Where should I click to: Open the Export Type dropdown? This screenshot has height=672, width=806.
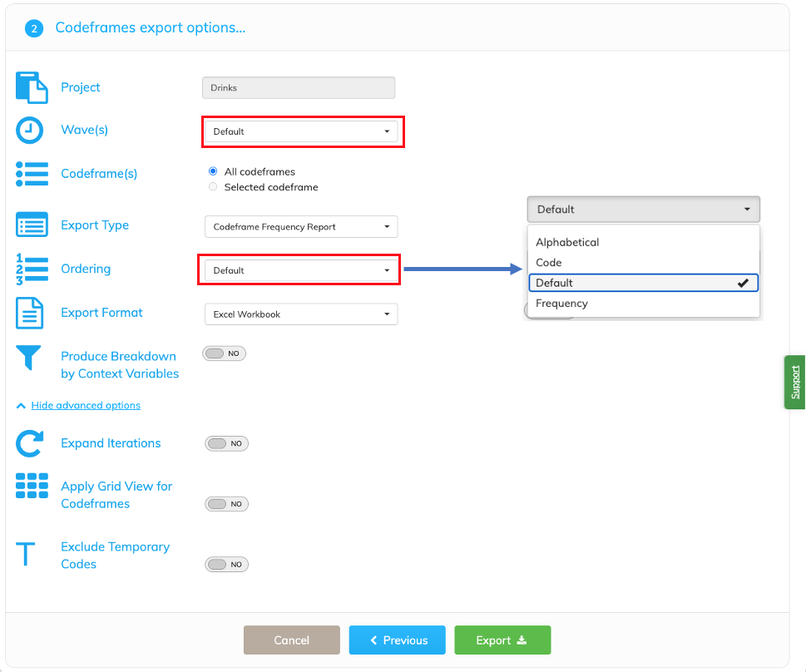click(x=301, y=227)
